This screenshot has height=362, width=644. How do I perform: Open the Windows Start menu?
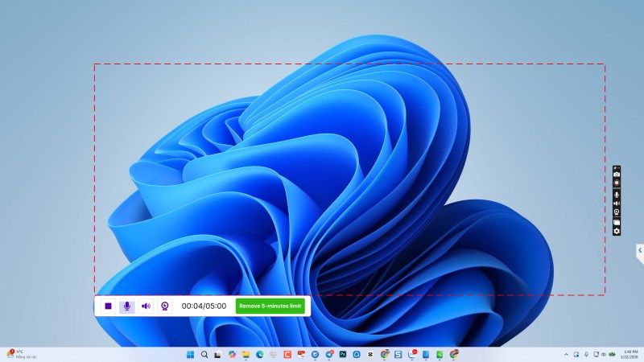tap(191, 354)
